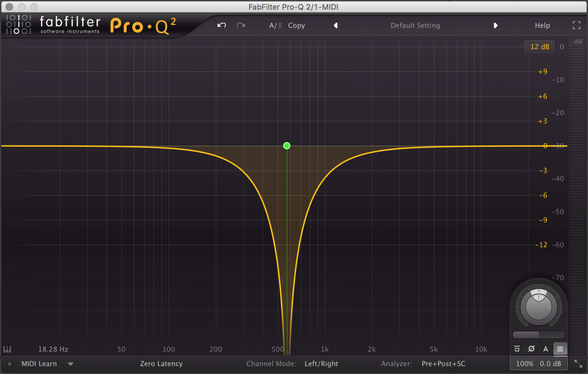Click the previous preset arrow
The height and width of the screenshot is (374, 588).
point(335,25)
